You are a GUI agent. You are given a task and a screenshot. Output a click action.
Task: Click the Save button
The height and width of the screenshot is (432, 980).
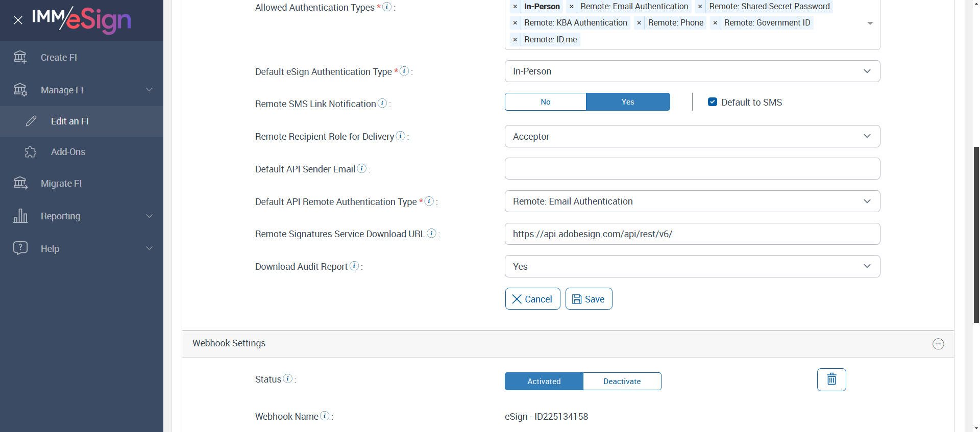(589, 299)
